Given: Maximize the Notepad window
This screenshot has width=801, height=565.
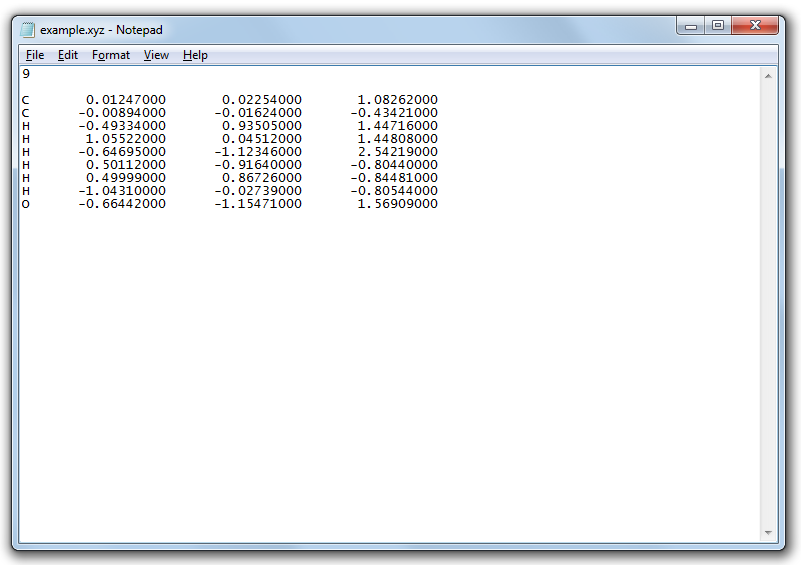Looking at the screenshot, I should coord(718,26).
